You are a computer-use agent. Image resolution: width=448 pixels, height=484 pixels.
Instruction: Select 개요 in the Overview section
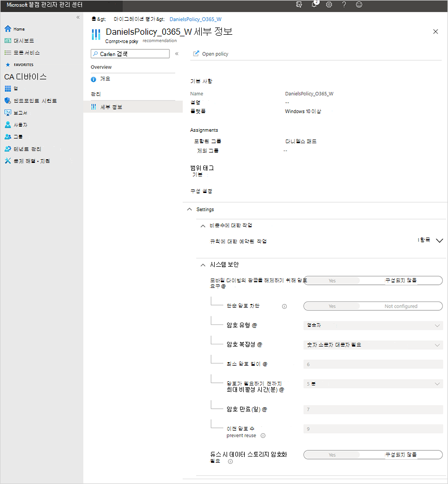(x=105, y=79)
